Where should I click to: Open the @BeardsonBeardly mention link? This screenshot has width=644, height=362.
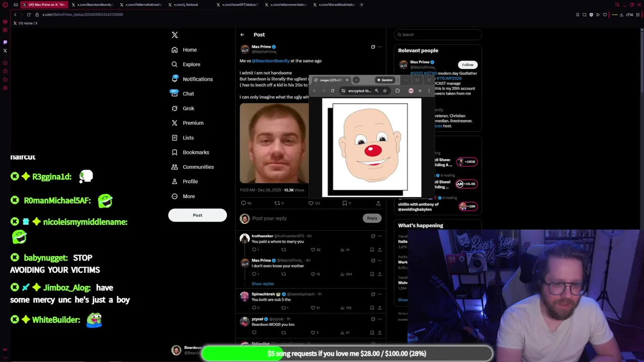click(271, 61)
